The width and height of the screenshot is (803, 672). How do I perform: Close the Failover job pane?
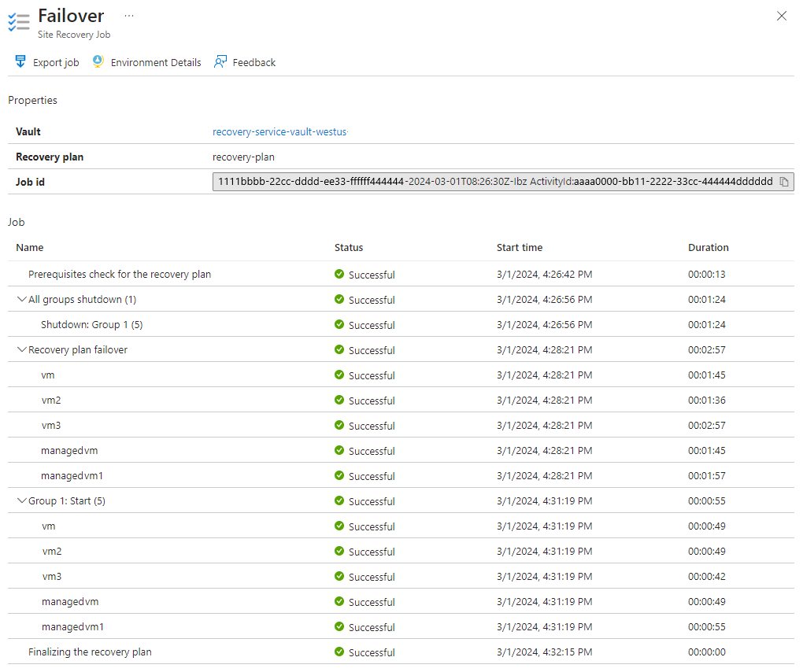tap(782, 16)
